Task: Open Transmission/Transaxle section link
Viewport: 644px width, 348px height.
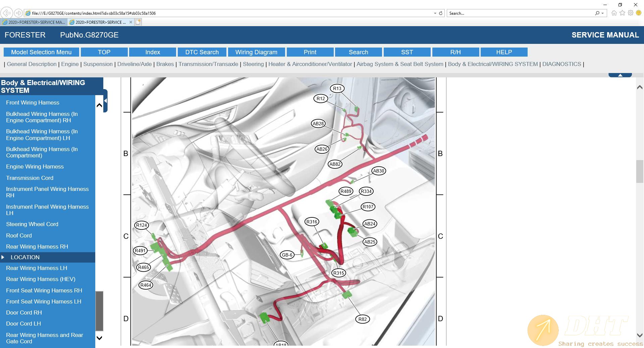Action: (x=208, y=64)
